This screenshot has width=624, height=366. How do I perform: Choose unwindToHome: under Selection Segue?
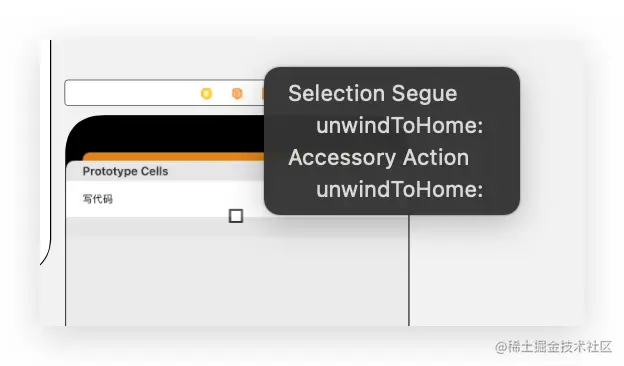pos(399,125)
